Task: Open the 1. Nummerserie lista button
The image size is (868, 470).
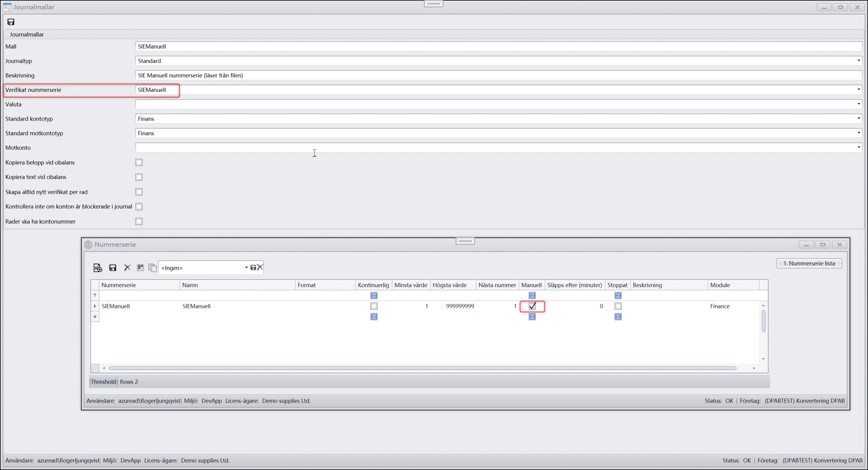Action: tap(809, 263)
